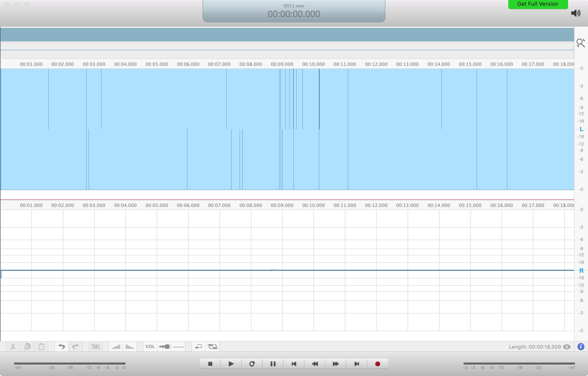The height and width of the screenshot is (376, 588).
Task: Click 00:03.000 on the lower timeline ruler
Action: tap(94, 205)
